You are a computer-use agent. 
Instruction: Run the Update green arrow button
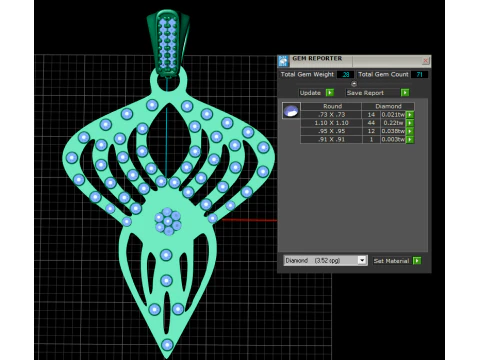(330, 93)
